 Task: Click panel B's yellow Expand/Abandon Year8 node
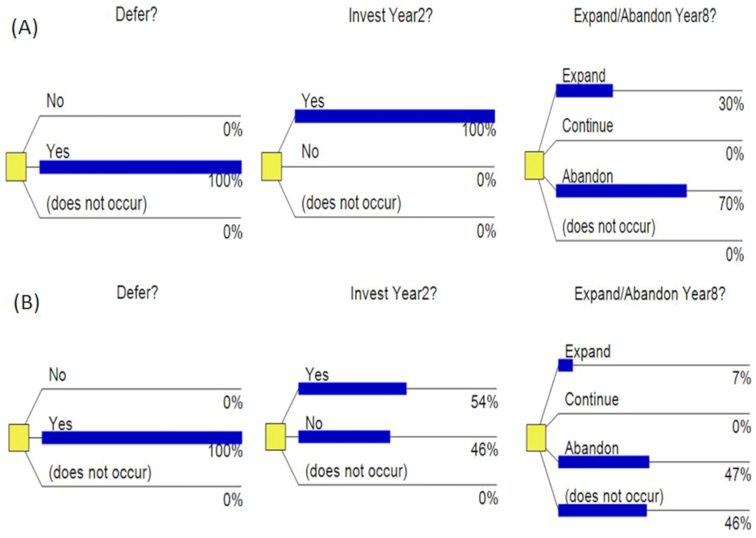click(536, 438)
